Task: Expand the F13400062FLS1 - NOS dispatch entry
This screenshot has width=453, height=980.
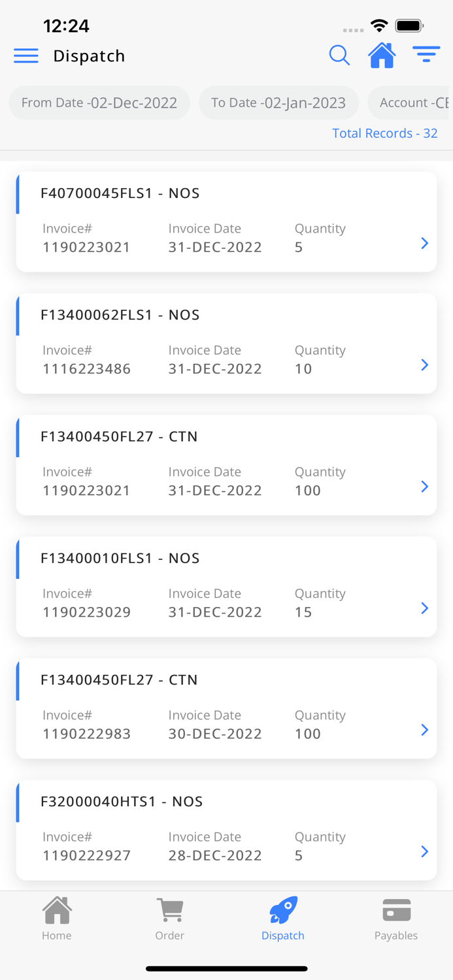Action: point(424,365)
